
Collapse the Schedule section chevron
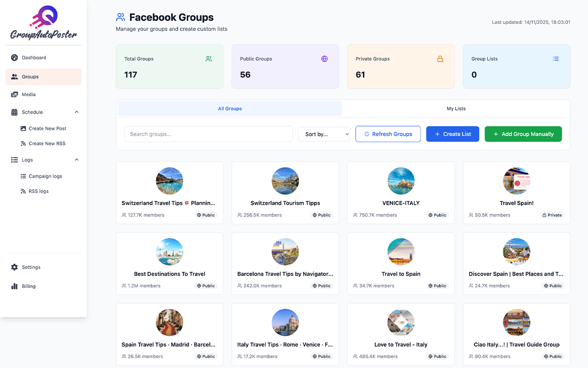point(77,112)
